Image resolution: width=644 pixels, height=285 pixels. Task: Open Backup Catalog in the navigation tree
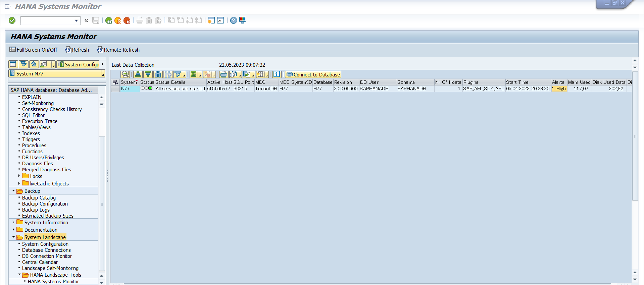click(39, 198)
